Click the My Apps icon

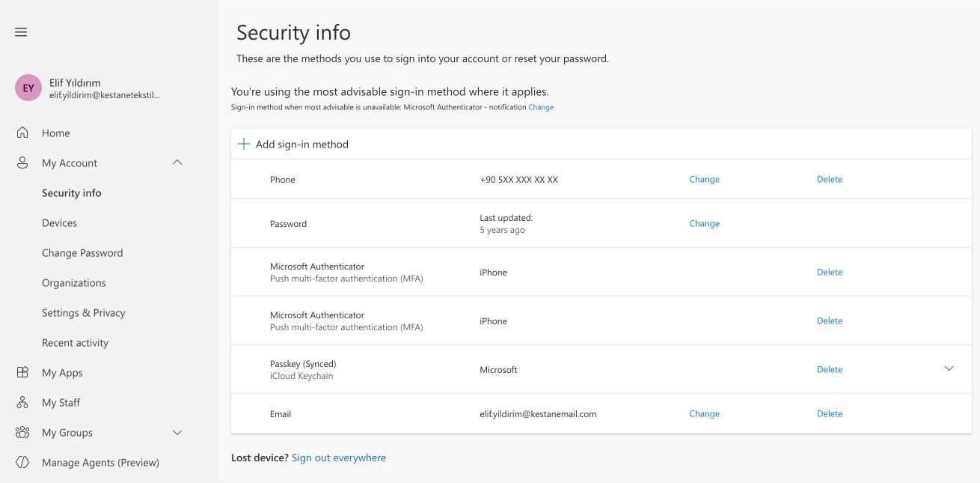(22, 372)
